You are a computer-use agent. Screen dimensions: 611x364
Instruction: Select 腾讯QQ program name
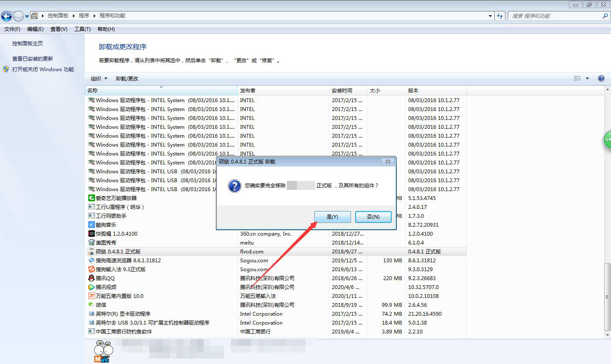(x=105, y=278)
